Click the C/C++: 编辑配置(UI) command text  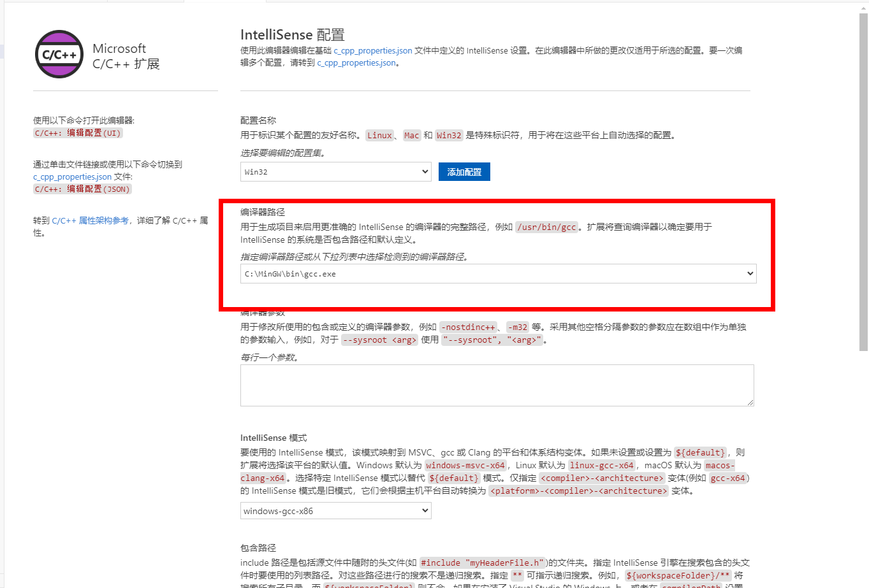tap(78, 133)
